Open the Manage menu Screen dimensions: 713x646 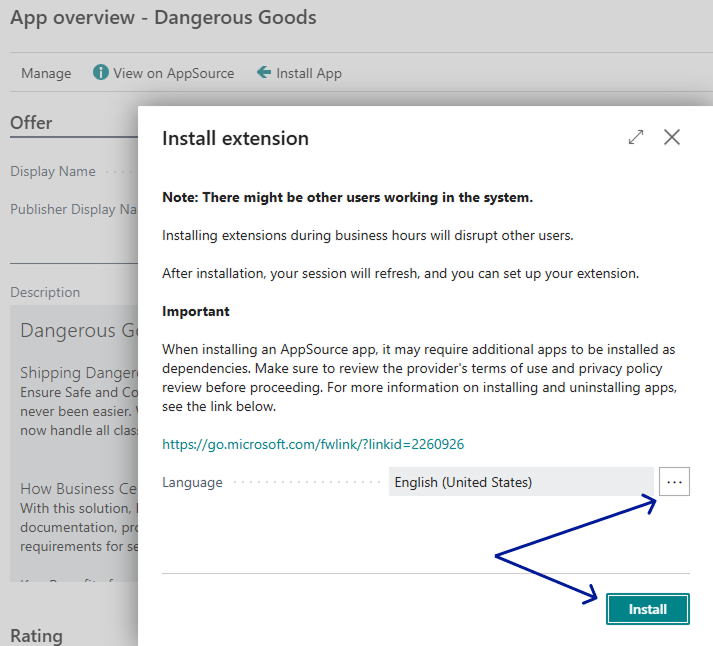pos(46,73)
